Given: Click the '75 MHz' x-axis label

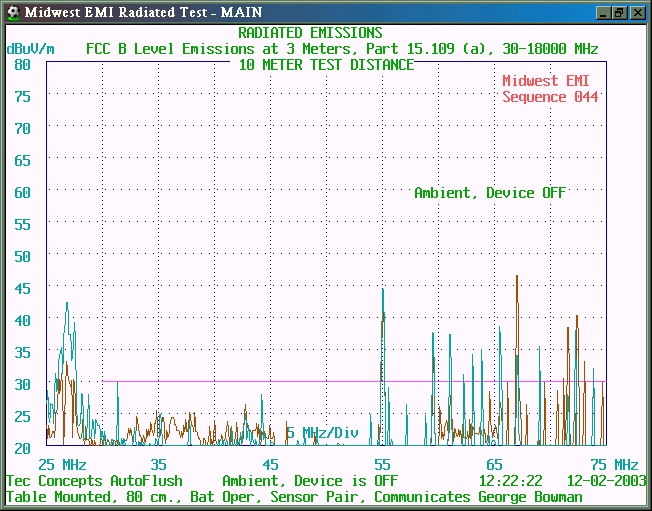Looking at the screenshot, I should coord(613,464).
